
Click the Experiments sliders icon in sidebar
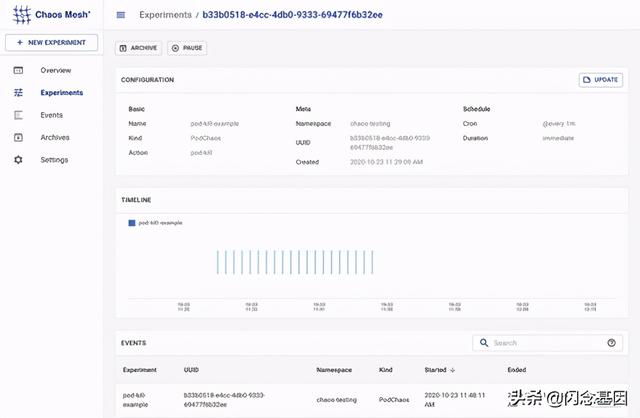tap(18, 93)
